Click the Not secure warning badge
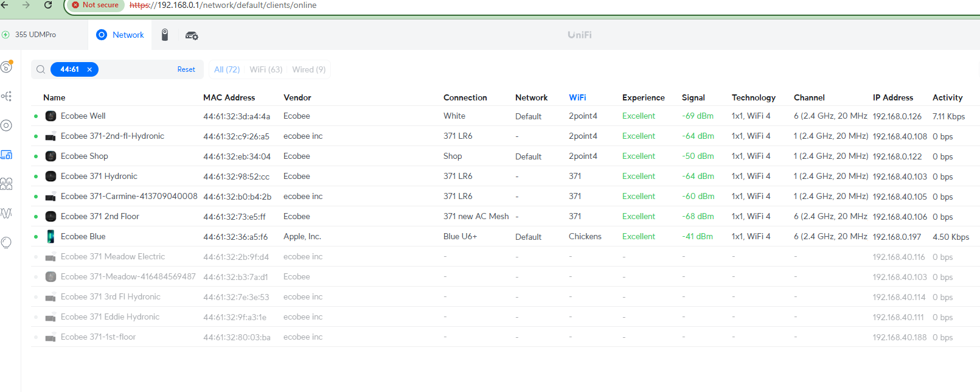 point(96,5)
